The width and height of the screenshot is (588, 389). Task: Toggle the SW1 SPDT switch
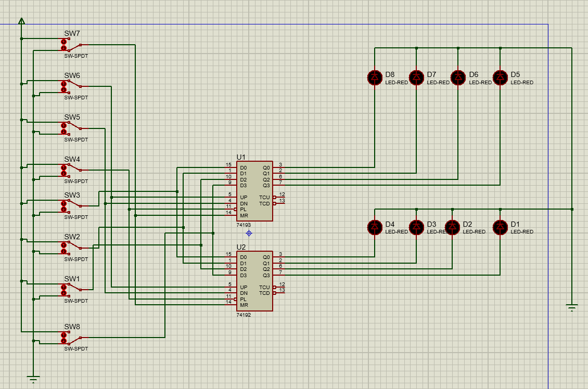pos(71,290)
